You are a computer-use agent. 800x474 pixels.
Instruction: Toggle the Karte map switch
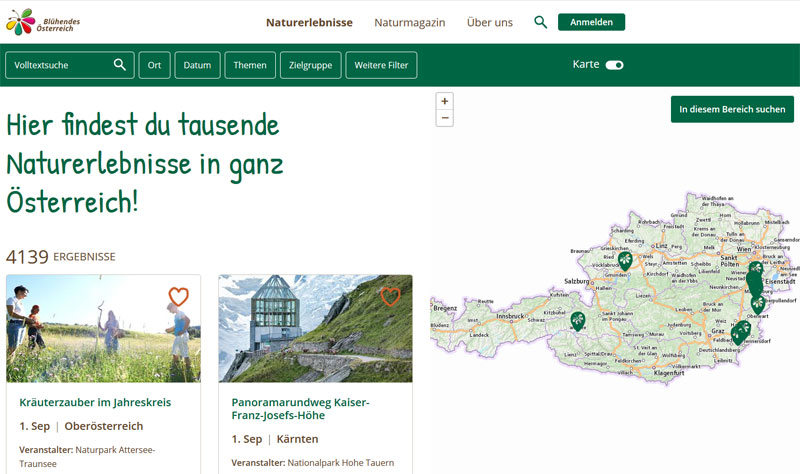(614, 65)
